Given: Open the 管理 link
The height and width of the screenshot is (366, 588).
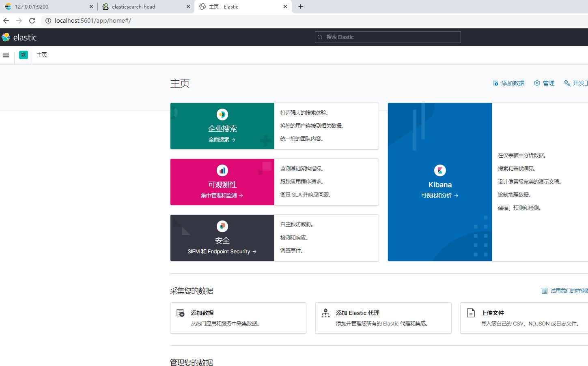Looking at the screenshot, I should 549,83.
